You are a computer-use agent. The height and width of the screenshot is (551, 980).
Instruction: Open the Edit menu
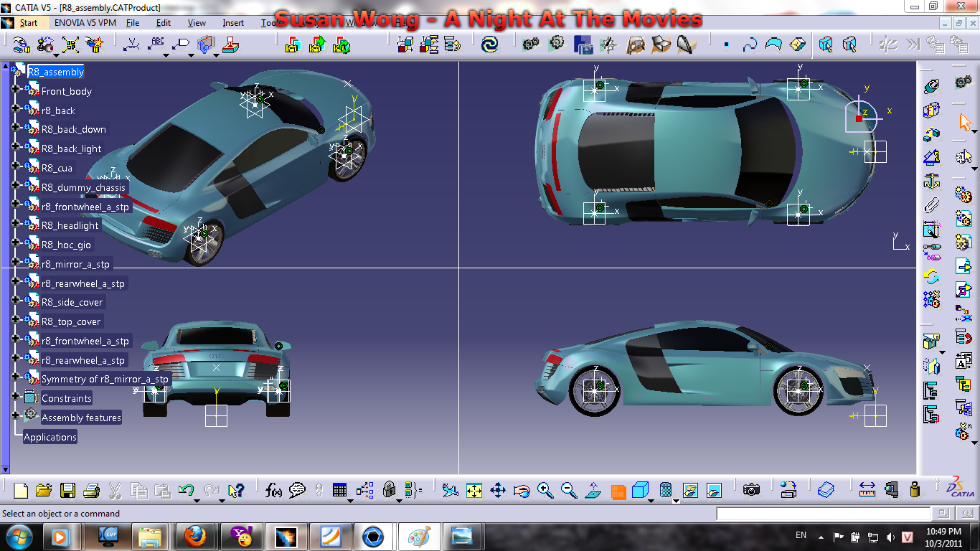click(164, 22)
